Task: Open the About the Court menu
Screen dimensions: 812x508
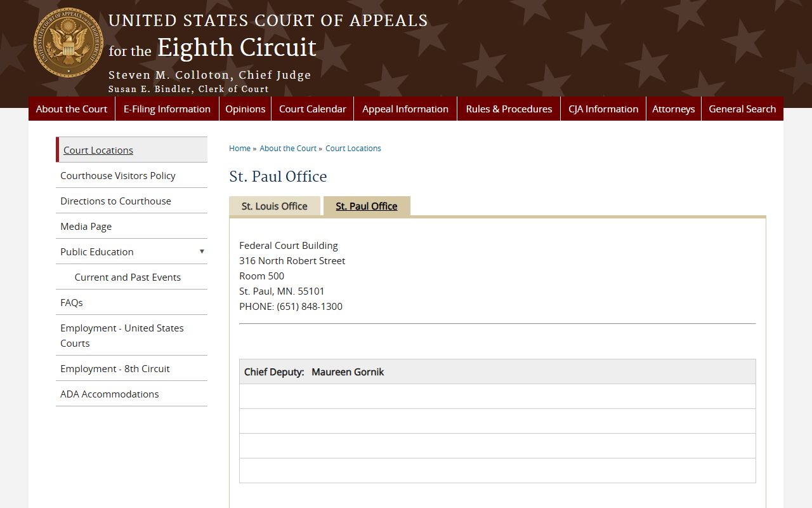Action: coord(72,109)
